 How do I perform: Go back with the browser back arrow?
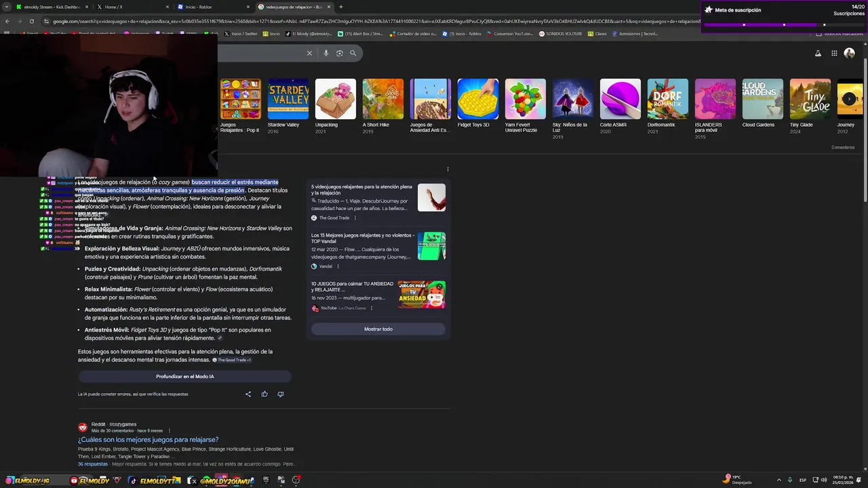(7, 21)
